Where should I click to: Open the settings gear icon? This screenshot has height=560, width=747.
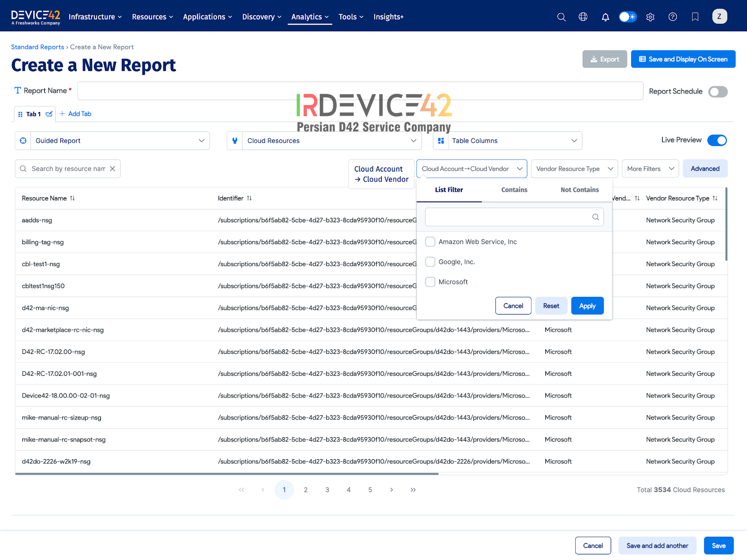[x=650, y=17]
